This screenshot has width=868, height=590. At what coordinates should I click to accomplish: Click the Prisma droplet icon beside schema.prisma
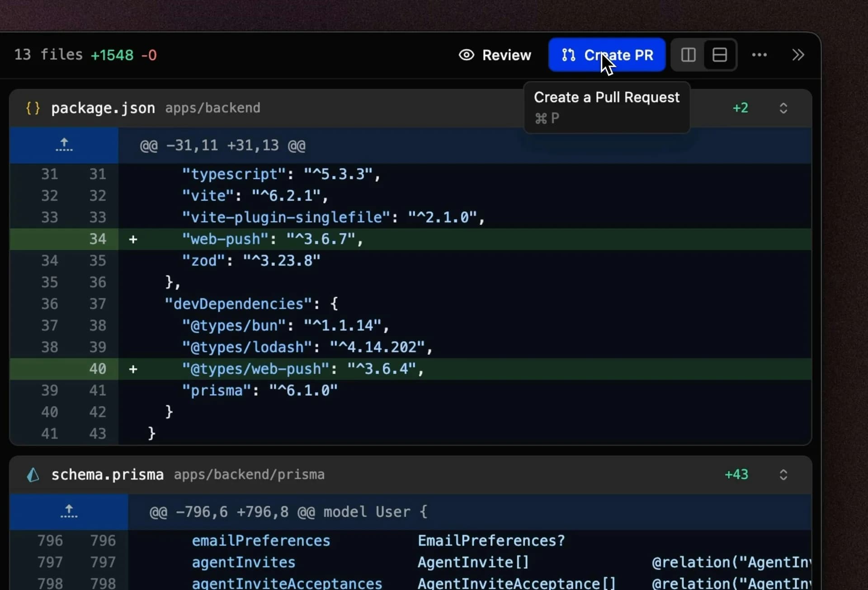tap(32, 474)
